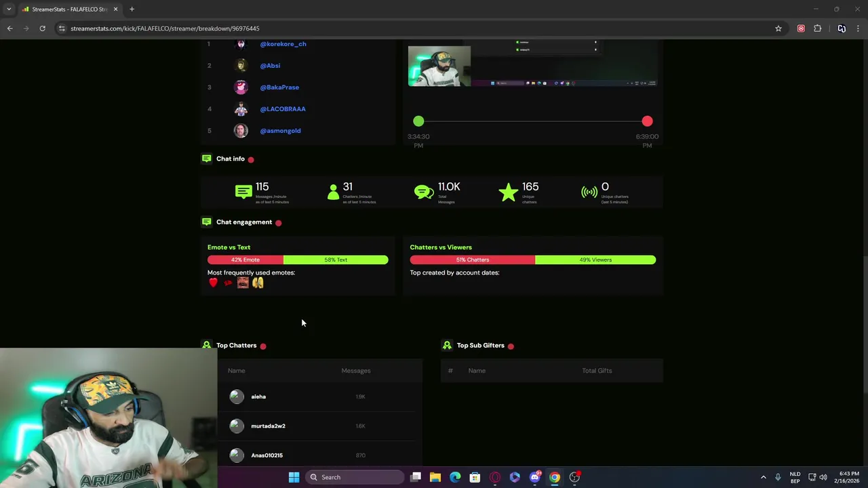Image resolution: width=868 pixels, height=488 pixels.
Task: Click the 51% Chatters red bar
Action: (473, 260)
